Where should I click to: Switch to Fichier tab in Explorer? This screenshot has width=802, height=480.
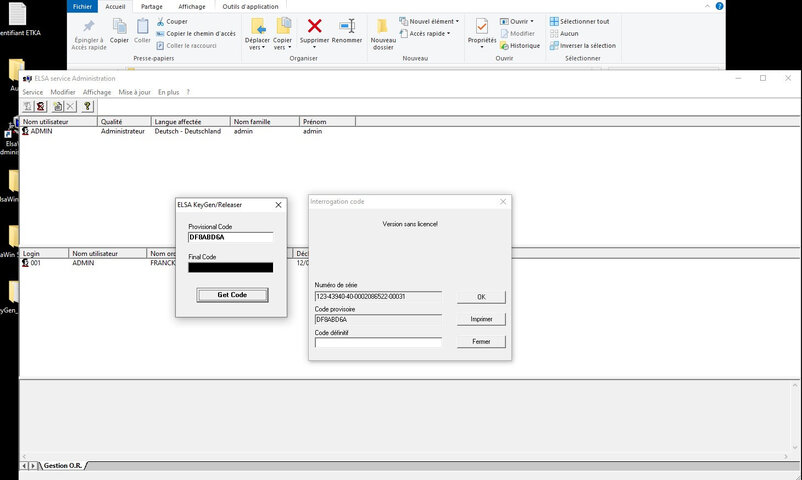point(82,6)
